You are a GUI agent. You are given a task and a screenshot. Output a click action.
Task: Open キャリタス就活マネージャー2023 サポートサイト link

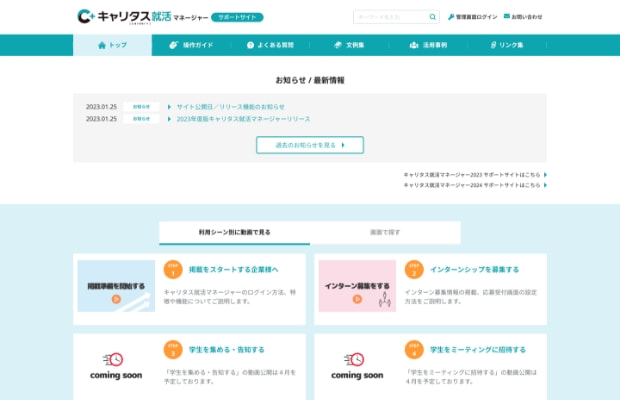(x=472, y=175)
